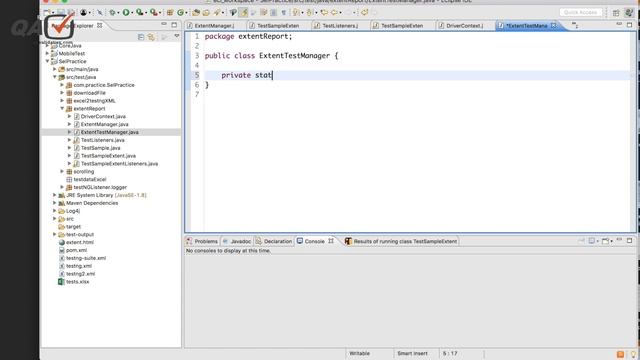The image size is (640, 360).
Task: Select TestListeners.java in the tree
Action: [102, 140]
